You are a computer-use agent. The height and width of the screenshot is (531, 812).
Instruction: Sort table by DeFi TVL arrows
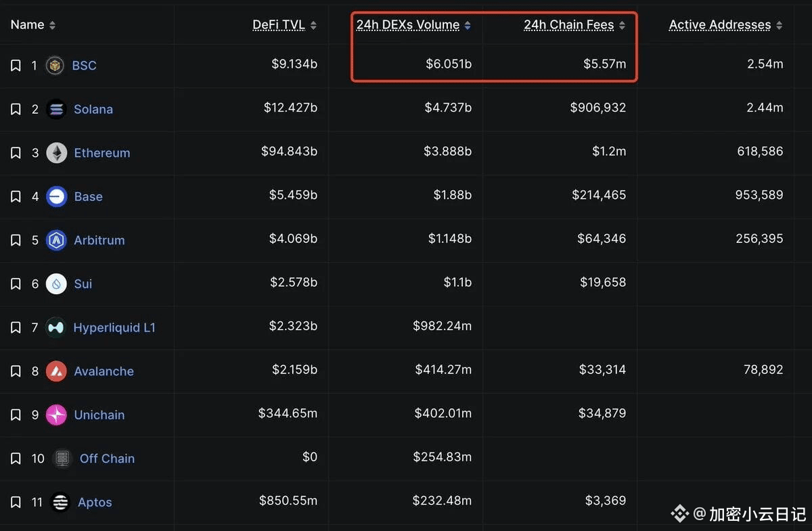pyautogui.click(x=313, y=26)
